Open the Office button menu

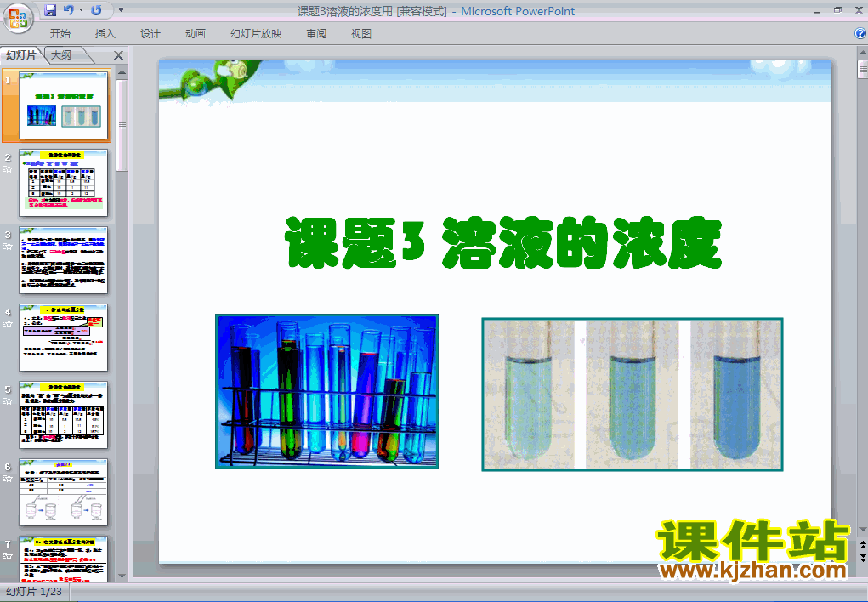click(18, 18)
